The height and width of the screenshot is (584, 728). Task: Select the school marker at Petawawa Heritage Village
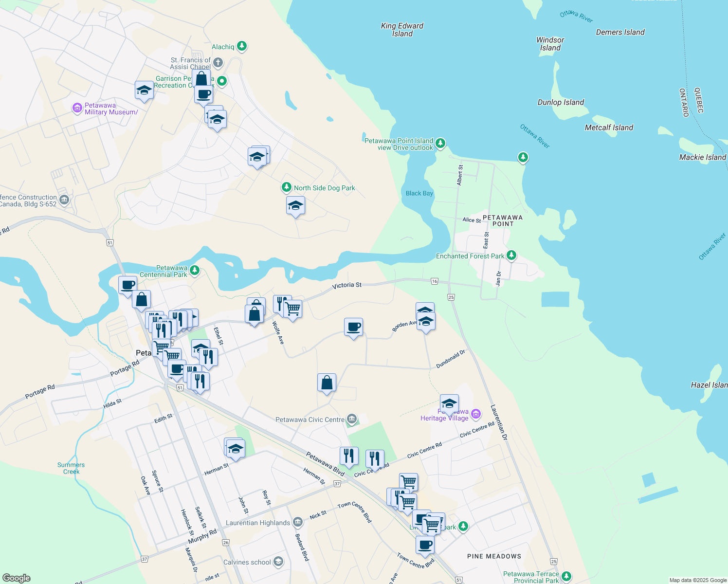coord(449,404)
